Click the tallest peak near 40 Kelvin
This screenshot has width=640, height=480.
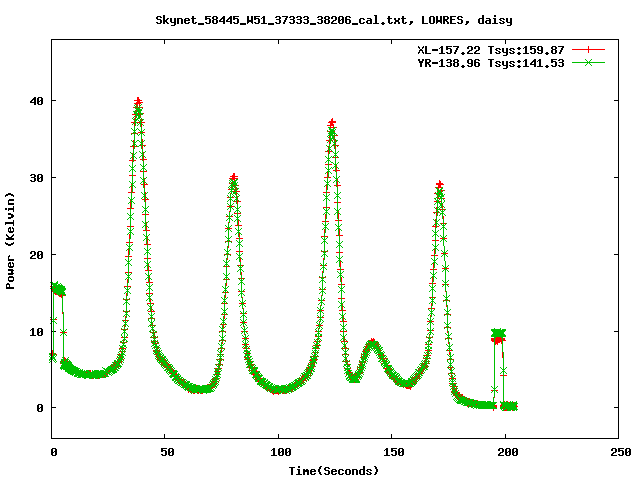tap(138, 101)
